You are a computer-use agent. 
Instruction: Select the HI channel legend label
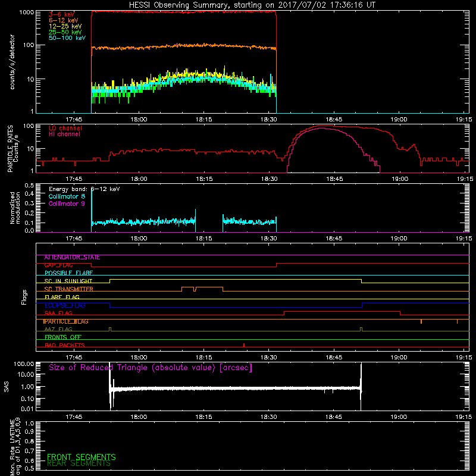64,134
